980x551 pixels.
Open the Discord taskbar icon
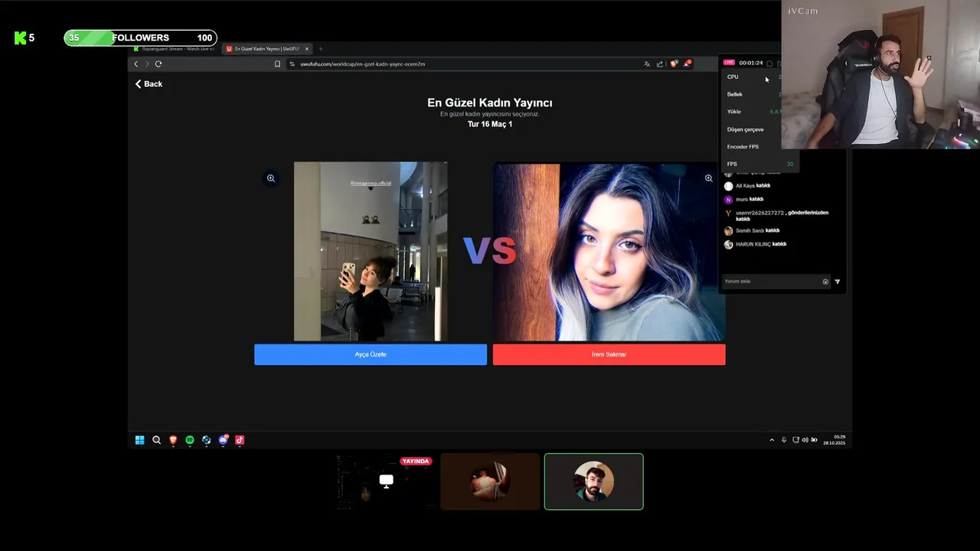(223, 440)
